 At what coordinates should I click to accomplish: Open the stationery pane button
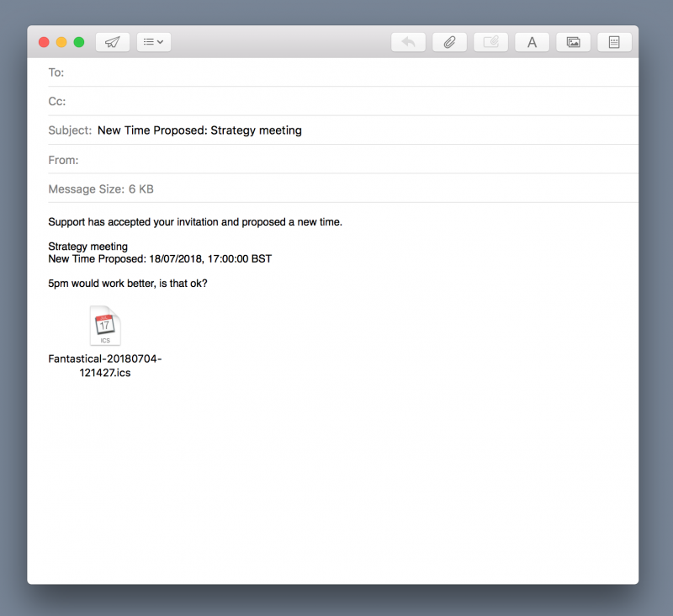(614, 42)
